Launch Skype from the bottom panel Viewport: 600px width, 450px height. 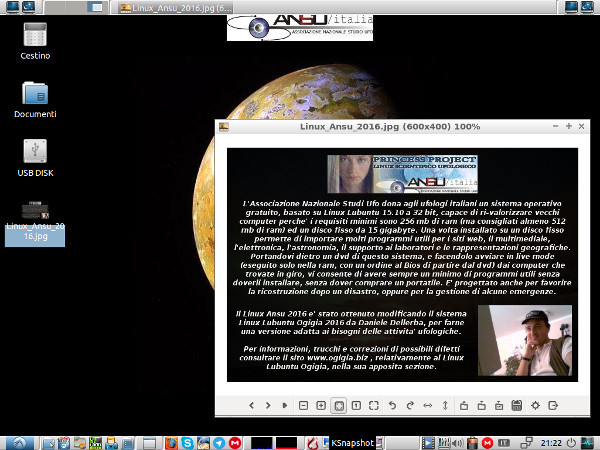pos(187,443)
